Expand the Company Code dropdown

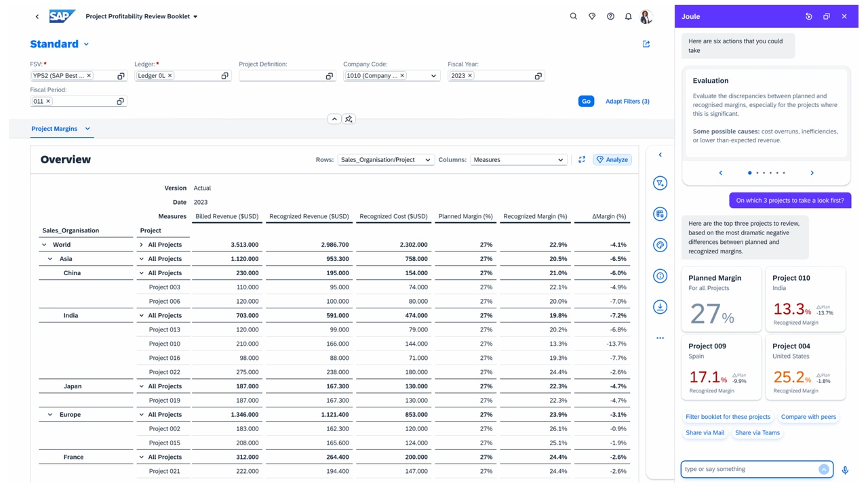point(434,76)
